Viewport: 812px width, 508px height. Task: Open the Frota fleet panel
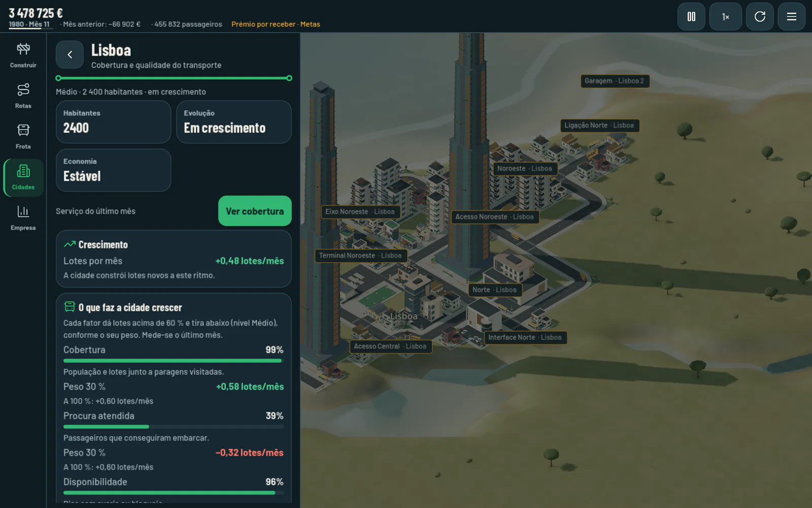point(23,136)
